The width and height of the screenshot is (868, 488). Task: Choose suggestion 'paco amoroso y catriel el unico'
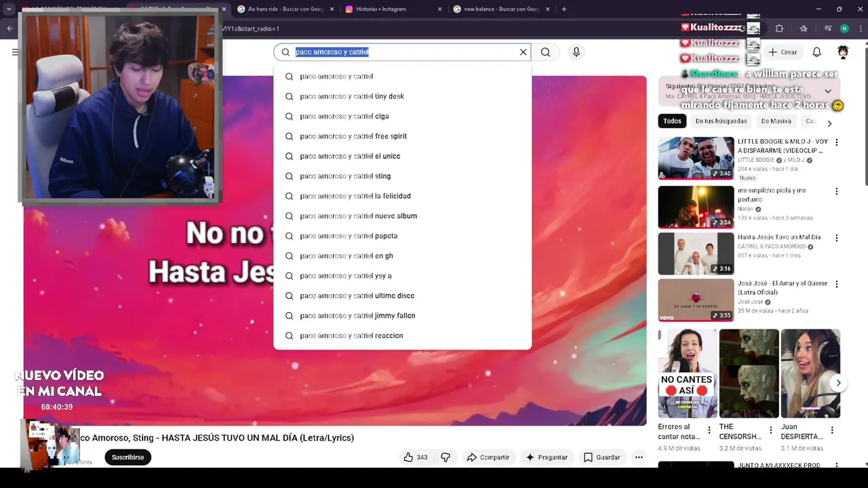402,156
